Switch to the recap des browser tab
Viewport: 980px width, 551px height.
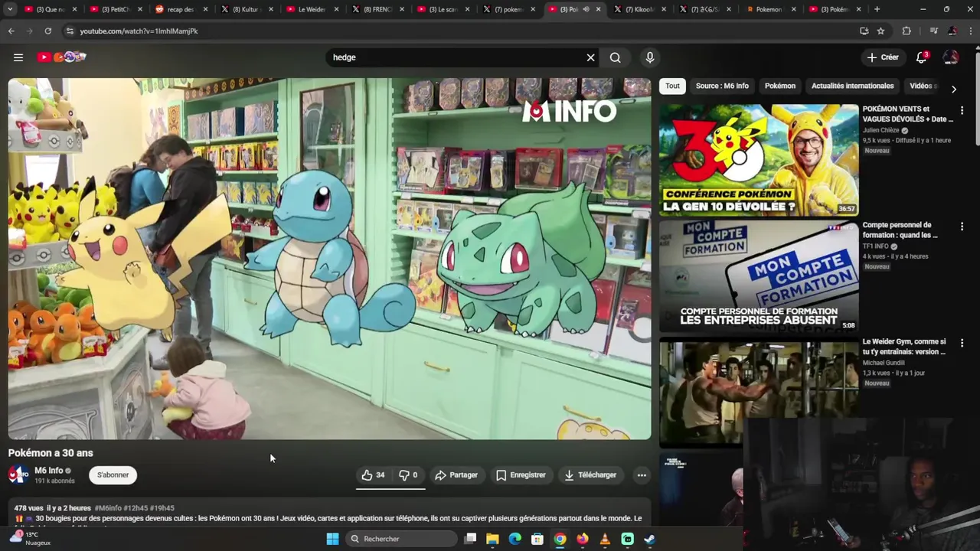pos(180,9)
